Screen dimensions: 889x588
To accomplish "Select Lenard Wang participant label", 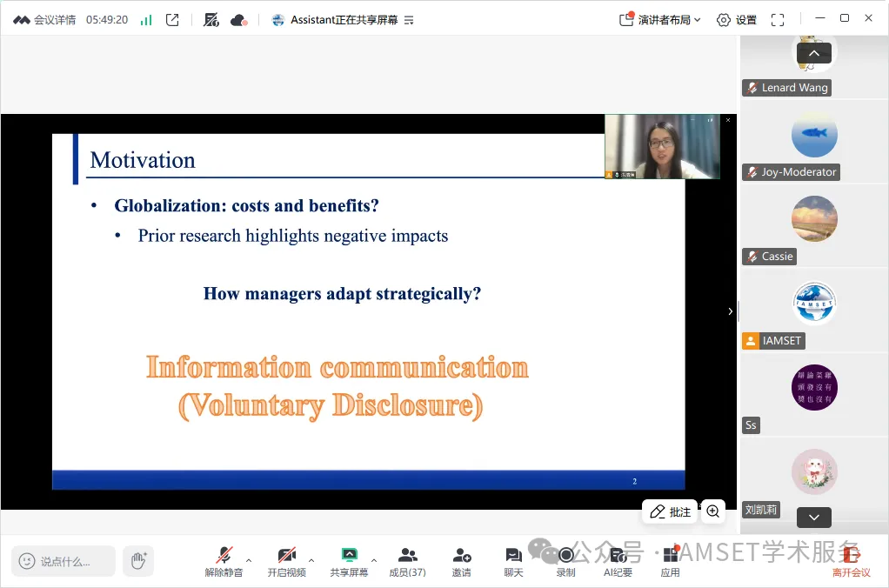I will 787,88.
